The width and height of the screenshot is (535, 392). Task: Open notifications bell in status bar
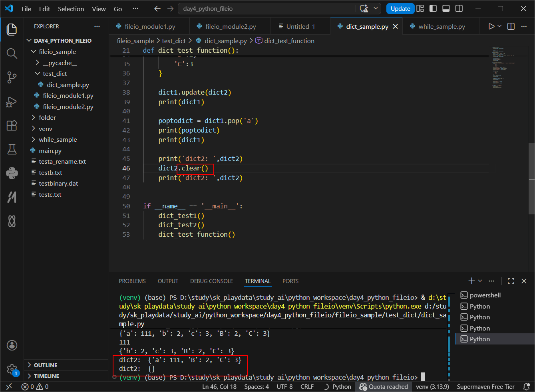[527, 387]
